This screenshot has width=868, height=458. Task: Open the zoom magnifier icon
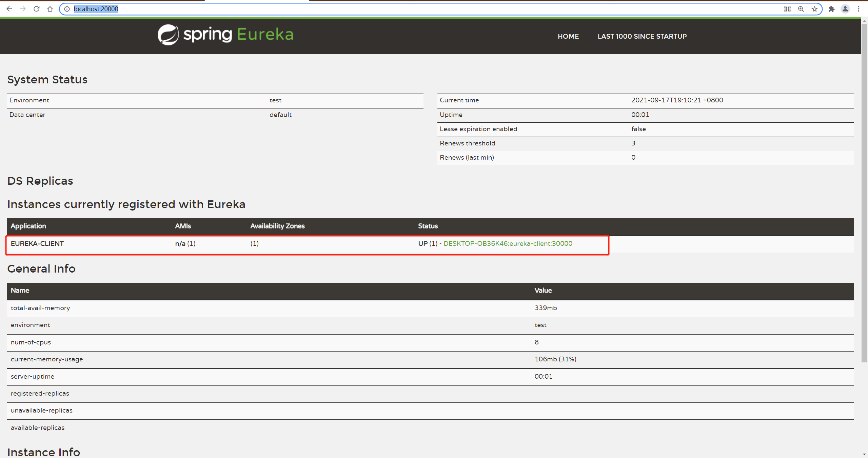coord(801,9)
